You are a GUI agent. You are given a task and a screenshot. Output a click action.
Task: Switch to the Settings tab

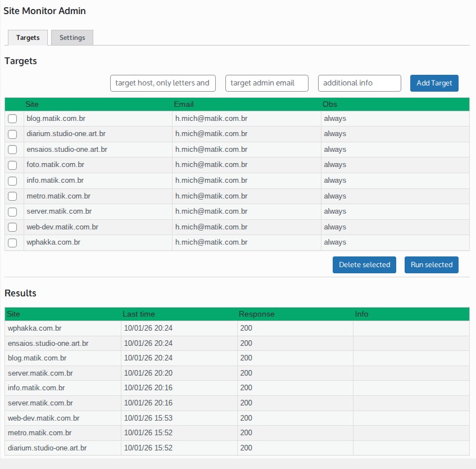point(72,38)
